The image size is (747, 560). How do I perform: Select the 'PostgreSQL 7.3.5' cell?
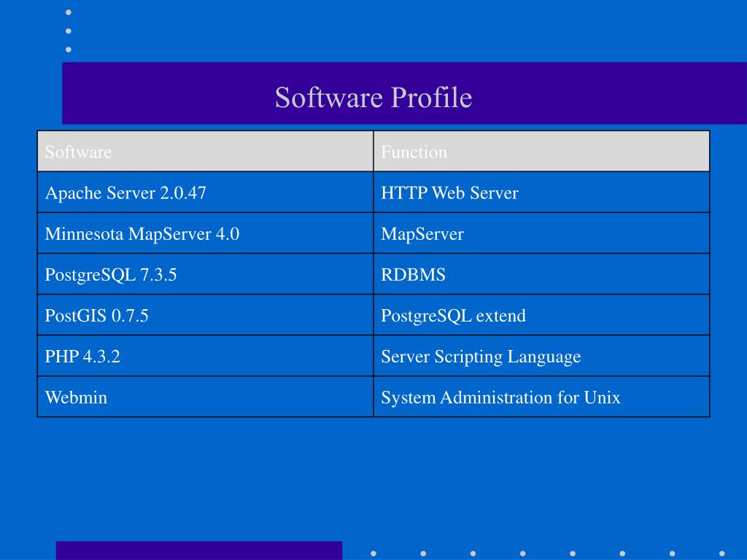point(205,274)
